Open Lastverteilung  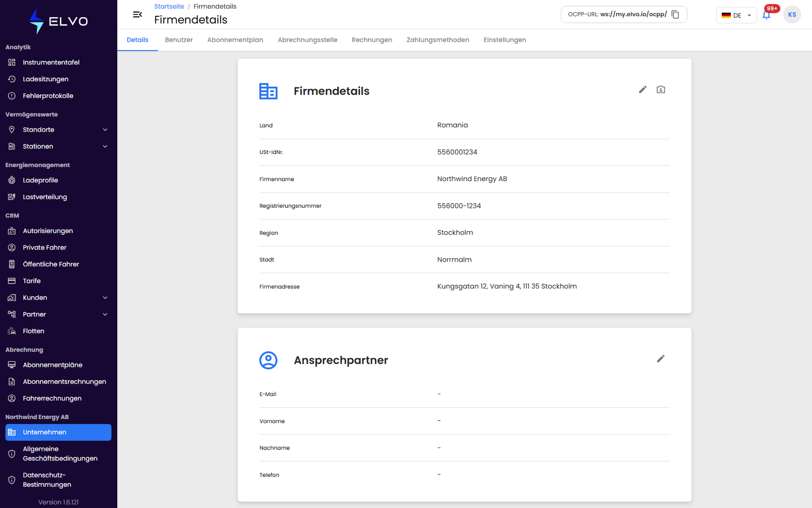pyautogui.click(x=58, y=197)
